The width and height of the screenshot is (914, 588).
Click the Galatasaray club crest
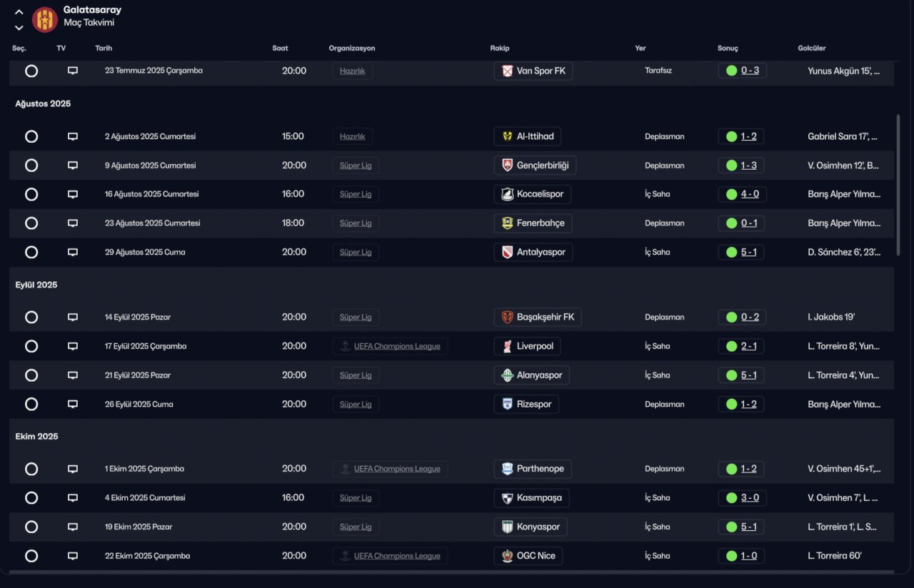[45, 19]
